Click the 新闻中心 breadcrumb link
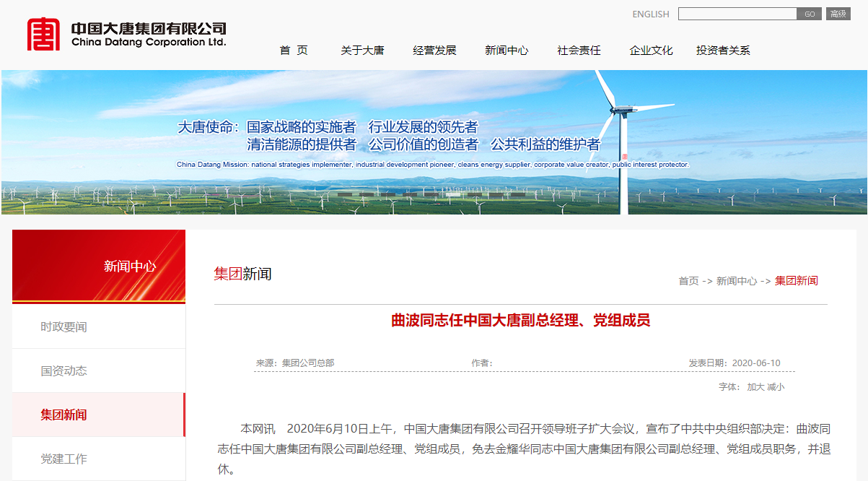868x481 pixels. coord(737,281)
